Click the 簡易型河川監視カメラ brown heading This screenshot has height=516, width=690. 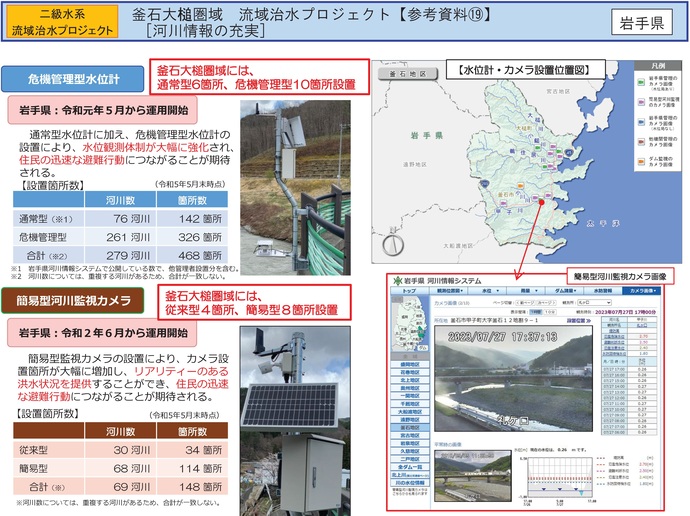[x=73, y=301]
